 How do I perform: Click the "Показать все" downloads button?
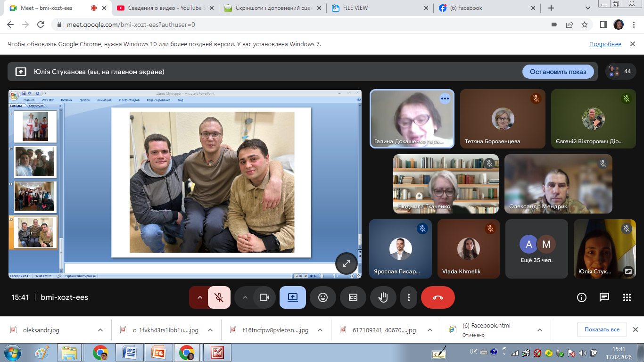click(602, 329)
